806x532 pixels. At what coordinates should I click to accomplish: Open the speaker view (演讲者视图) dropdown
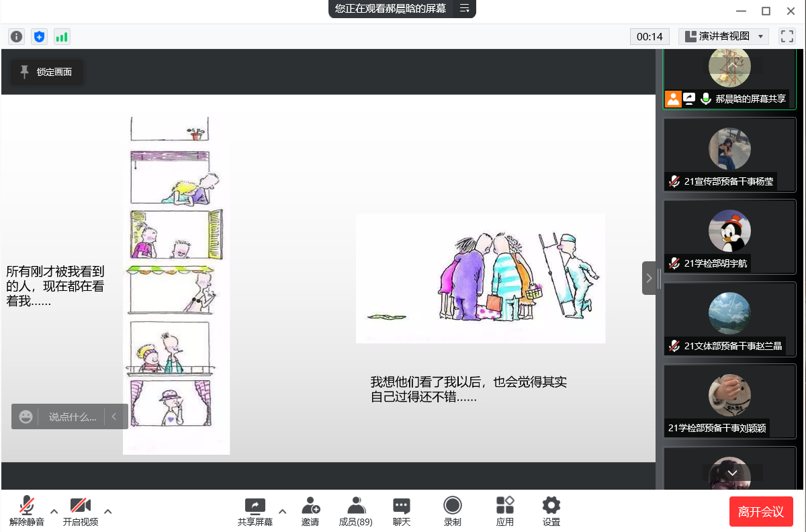[x=723, y=36]
